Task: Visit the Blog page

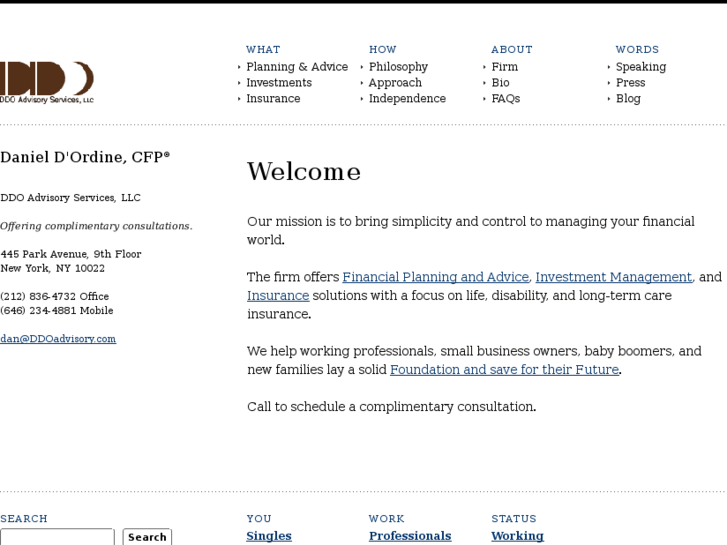Action: tap(628, 99)
